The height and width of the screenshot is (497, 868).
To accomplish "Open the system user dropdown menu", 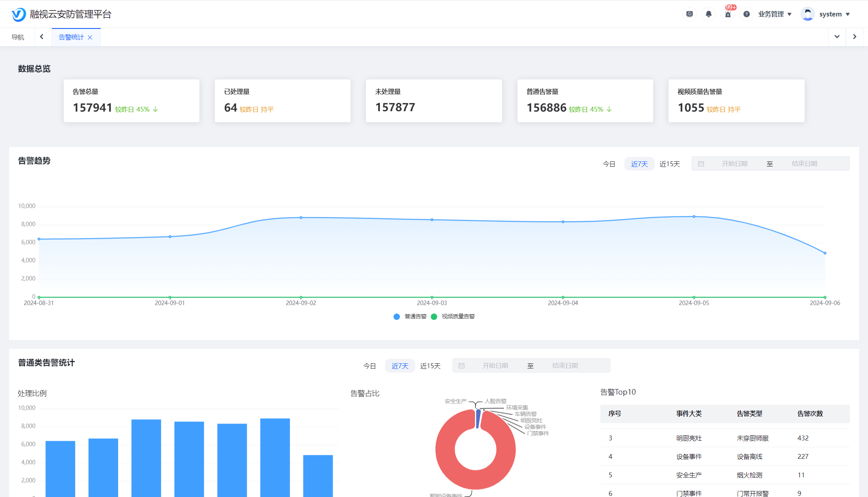I will [x=835, y=14].
